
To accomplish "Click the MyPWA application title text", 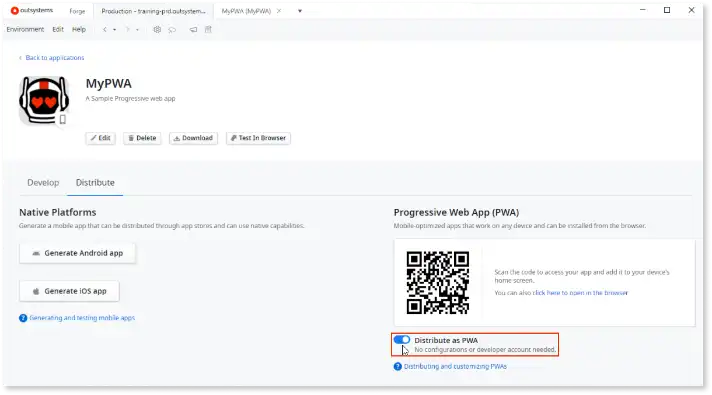I will 109,84.
